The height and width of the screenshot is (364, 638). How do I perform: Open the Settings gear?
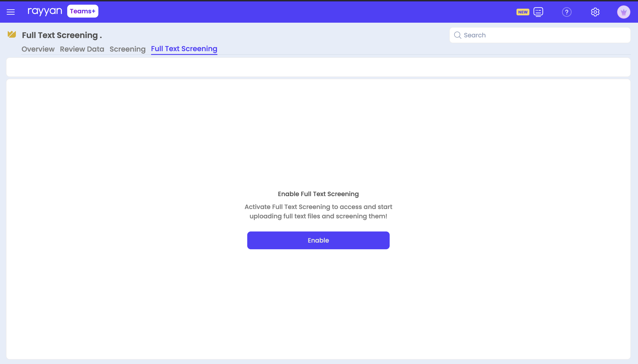tap(595, 12)
